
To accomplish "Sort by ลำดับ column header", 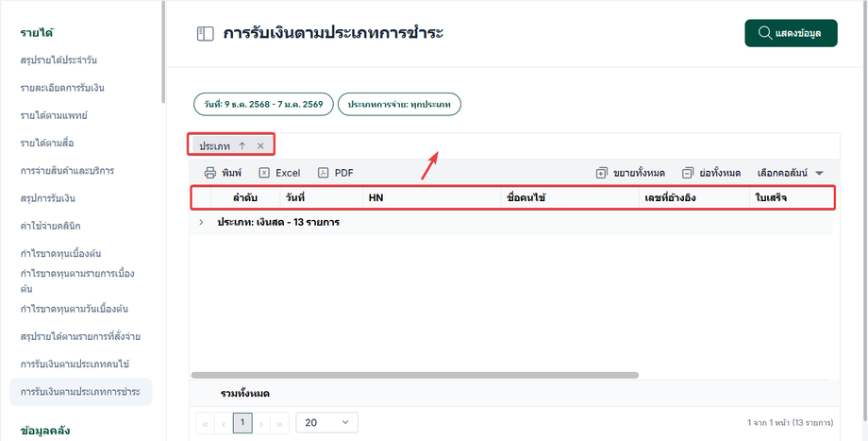I will (245, 197).
